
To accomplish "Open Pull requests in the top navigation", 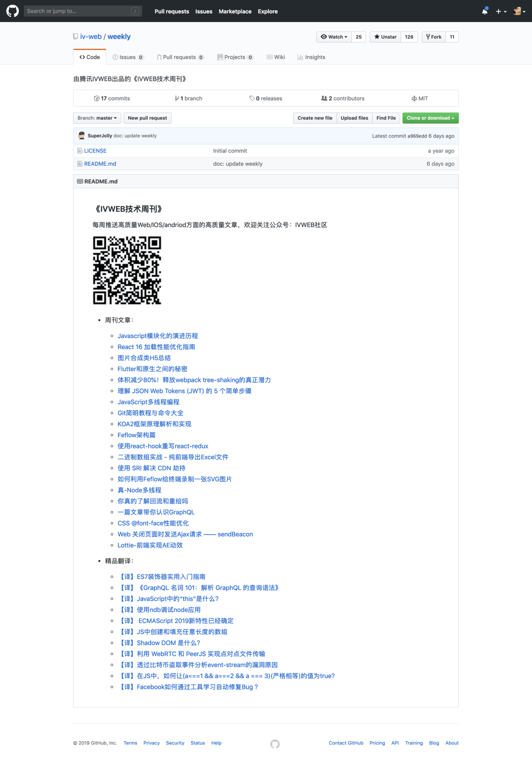I will (172, 12).
